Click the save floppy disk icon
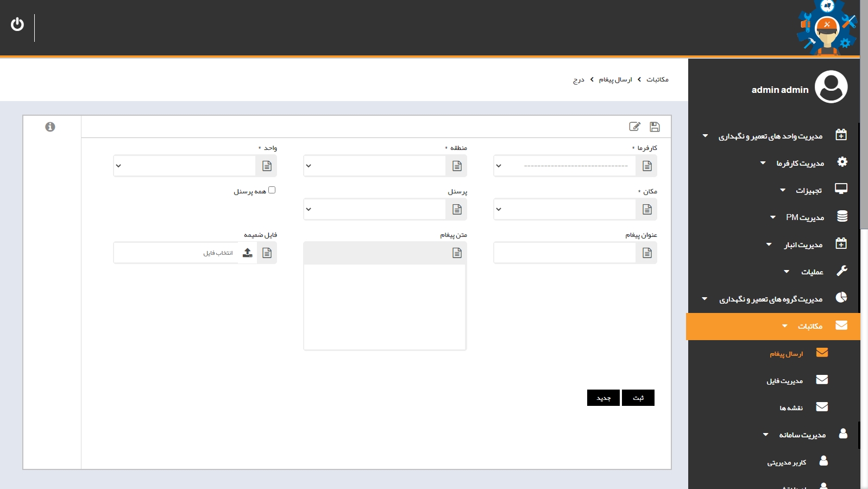The image size is (868, 489). click(x=655, y=127)
